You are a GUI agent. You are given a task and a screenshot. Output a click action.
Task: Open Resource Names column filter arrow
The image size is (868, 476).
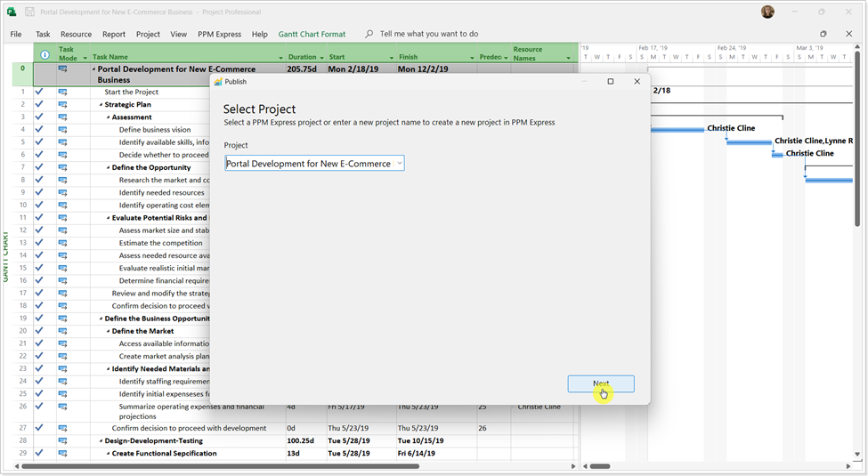pyautogui.click(x=568, y=58)
